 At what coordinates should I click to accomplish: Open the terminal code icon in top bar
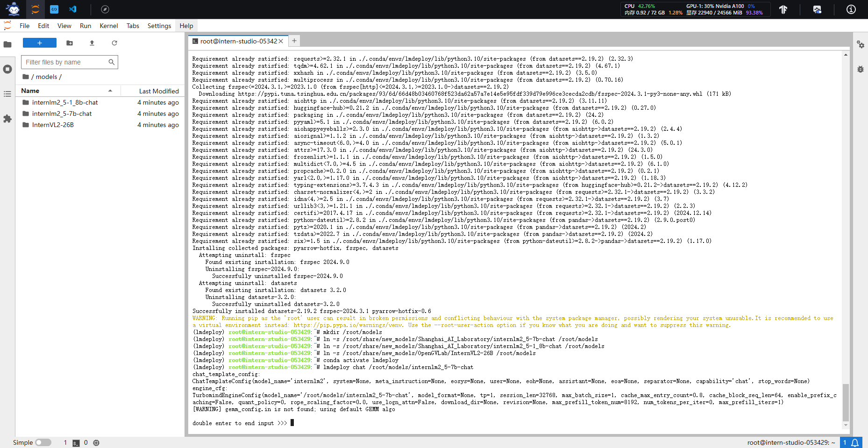click(x=54, y=9)
